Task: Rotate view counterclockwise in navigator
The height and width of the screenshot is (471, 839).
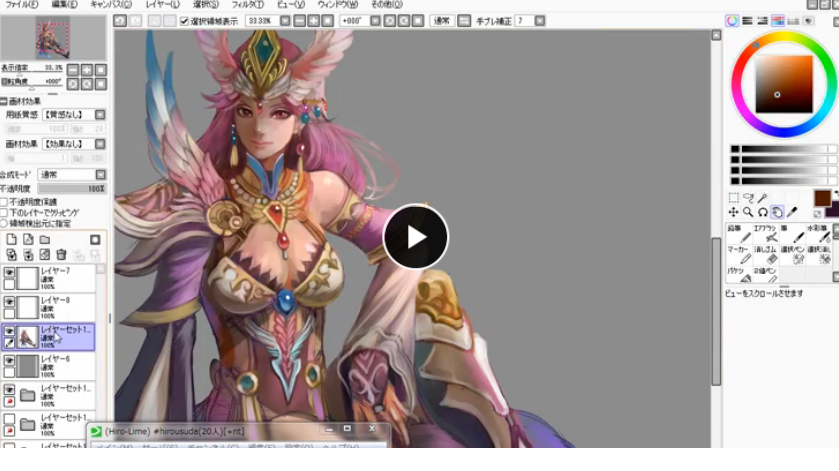Action: pyautogui.click(x=73, y=84)
